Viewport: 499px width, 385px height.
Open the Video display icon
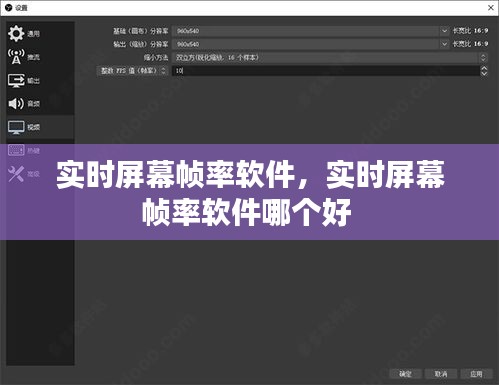pos(16,127)
